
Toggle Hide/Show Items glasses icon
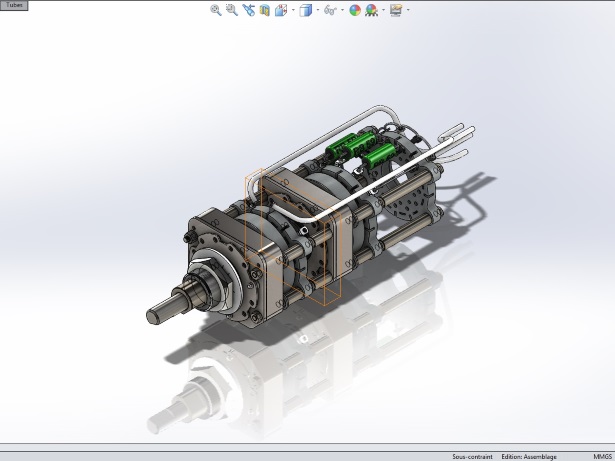click(330, 11)
